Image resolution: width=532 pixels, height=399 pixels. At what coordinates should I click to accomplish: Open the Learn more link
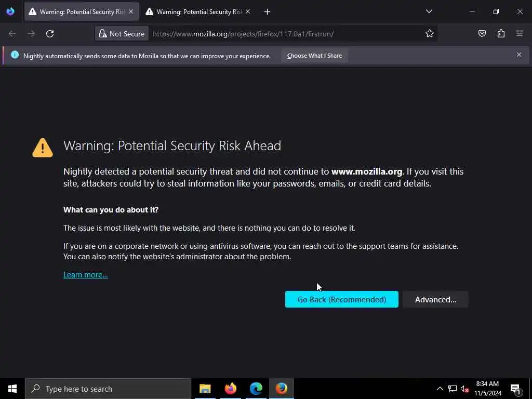(x=86, y=275)
